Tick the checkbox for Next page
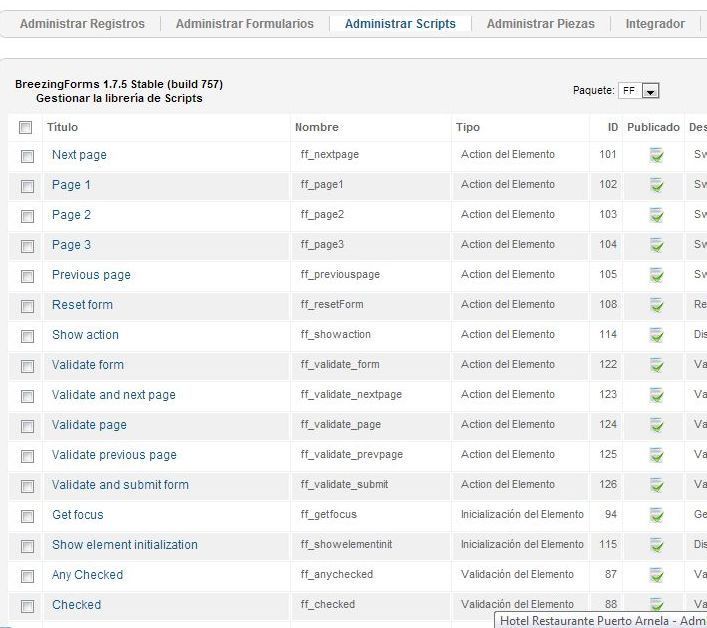Screen dimensions: 707x628 pyautogui.click(x=28, y=156)
